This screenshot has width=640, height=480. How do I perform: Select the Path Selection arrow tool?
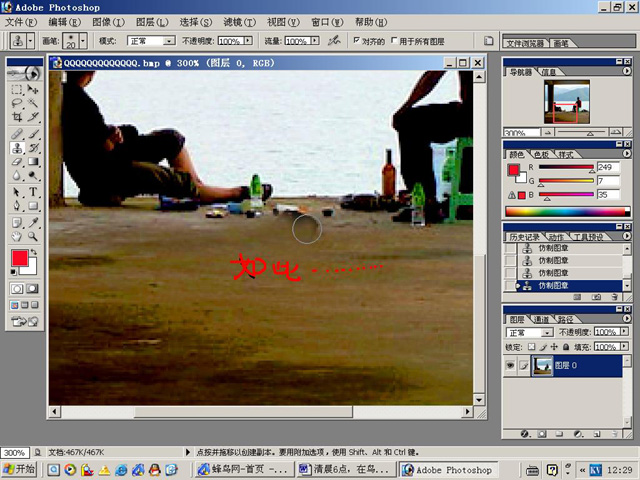pyautogui.click(x=17, y=192)
